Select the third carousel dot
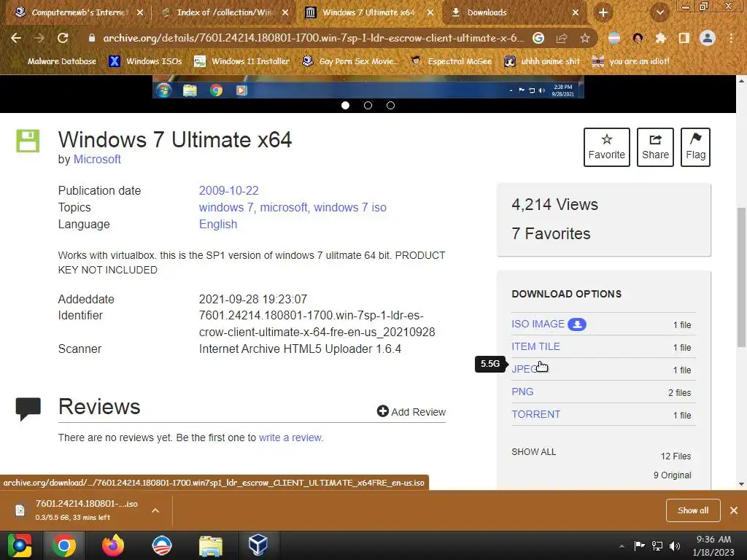The height and width of the screenshot is (560, 747). [x=391, y=105]
